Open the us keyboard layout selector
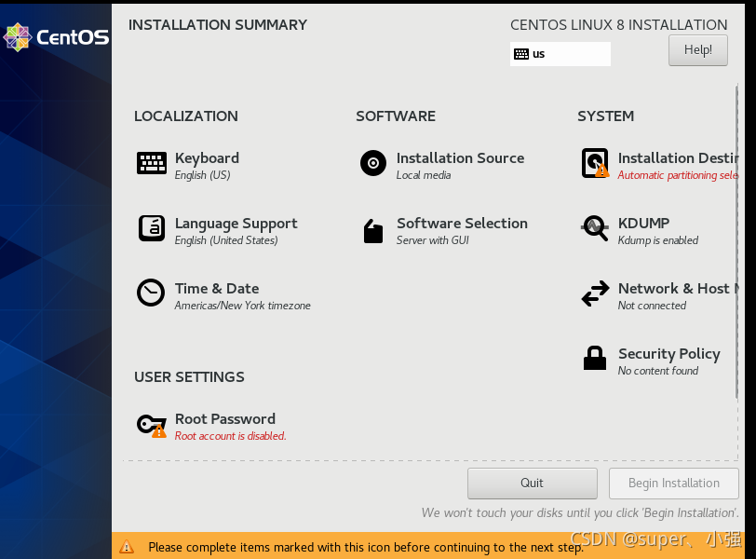Screen dimensions: 756x559 560,54
